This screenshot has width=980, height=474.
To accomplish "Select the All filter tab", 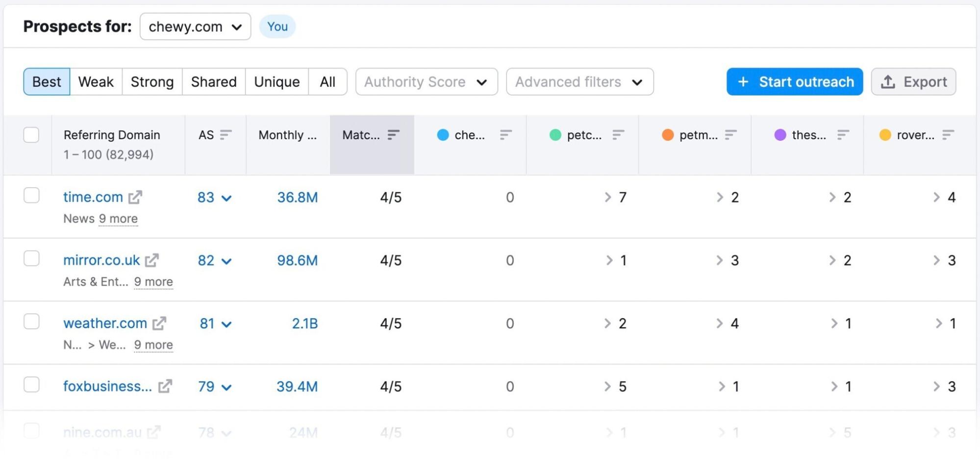I will pos(327,81).
